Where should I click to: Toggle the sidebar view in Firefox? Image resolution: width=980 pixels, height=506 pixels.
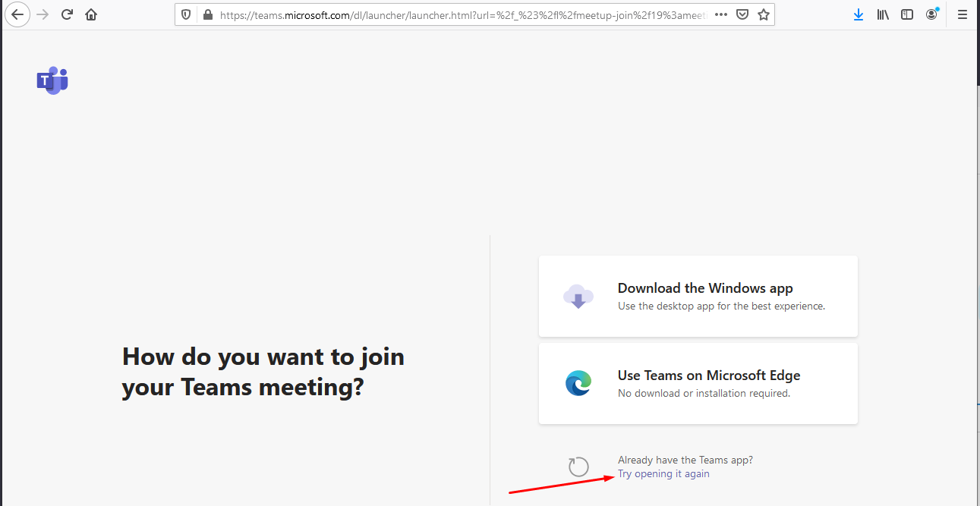coord(906,14)
